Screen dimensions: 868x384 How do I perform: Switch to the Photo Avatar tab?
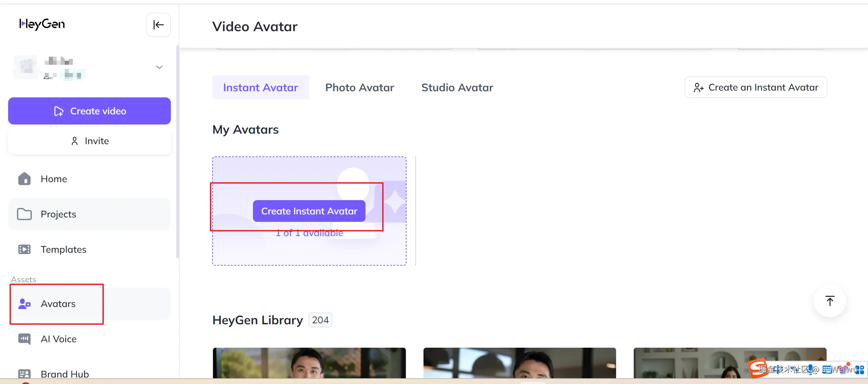360,88
